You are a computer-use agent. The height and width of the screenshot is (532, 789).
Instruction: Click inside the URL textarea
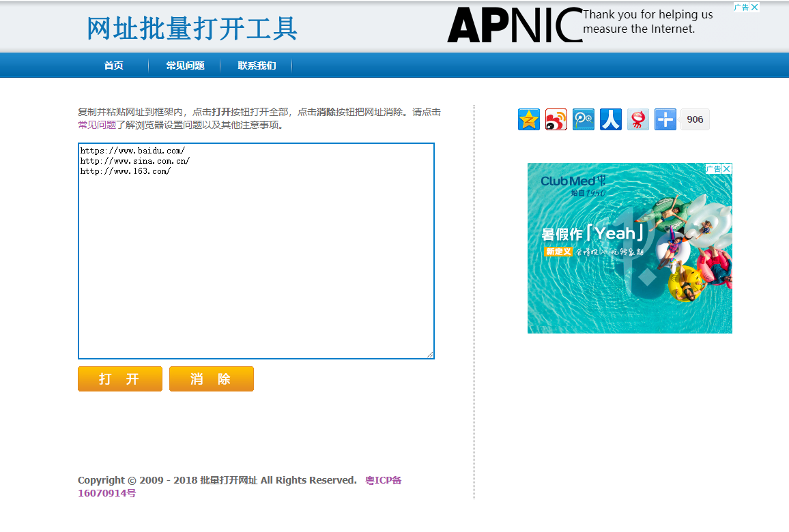point(256,251)
